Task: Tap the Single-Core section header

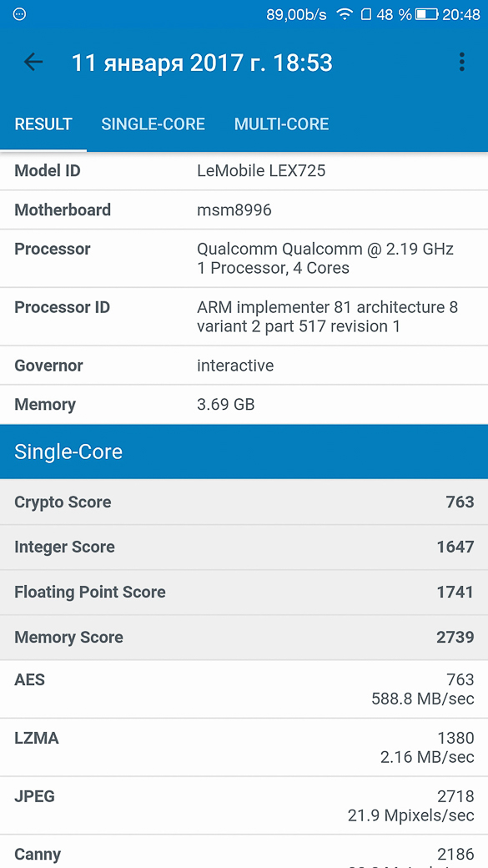Action: [x=244, y=452]
